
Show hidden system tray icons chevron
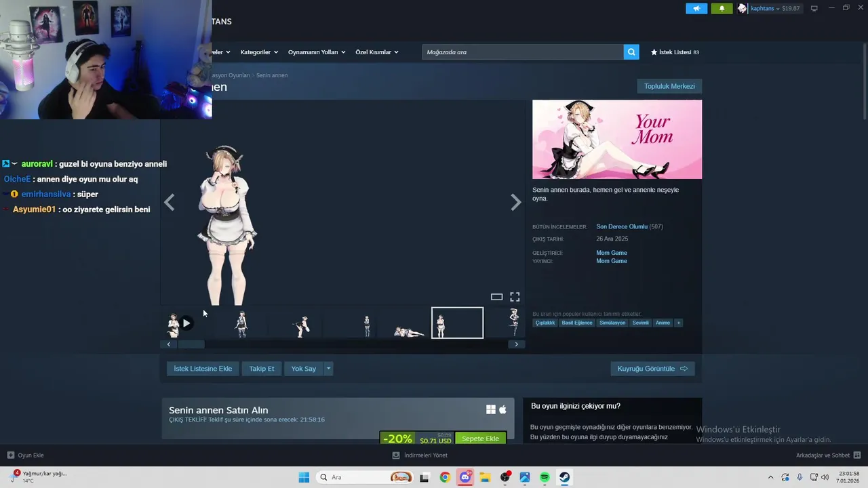pyautogui.click(x=770, y=477)
